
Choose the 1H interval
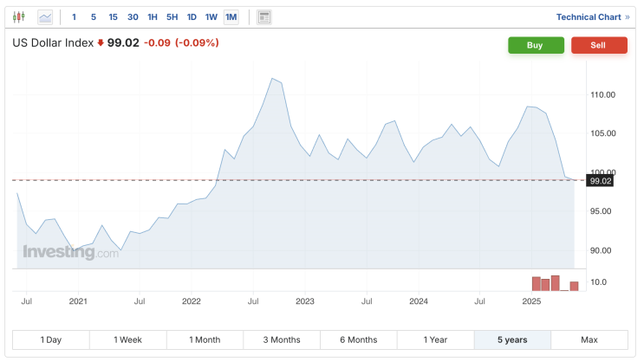pos(153,17)
